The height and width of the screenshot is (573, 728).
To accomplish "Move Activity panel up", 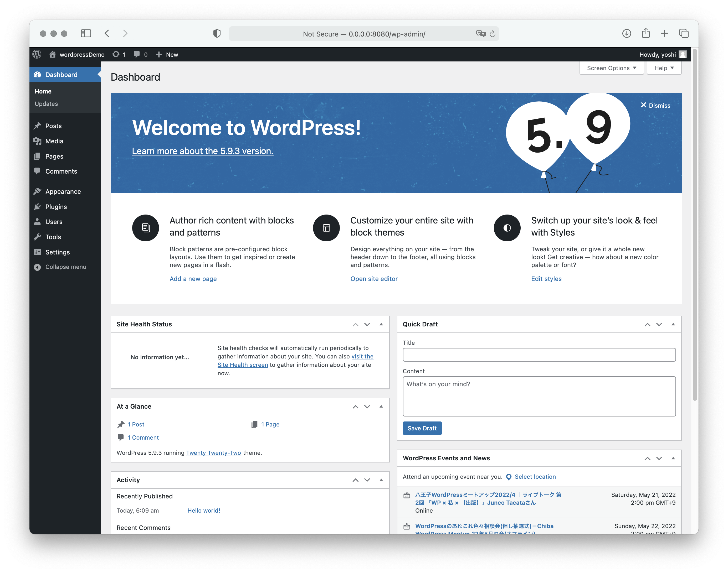I will point(355,480).
